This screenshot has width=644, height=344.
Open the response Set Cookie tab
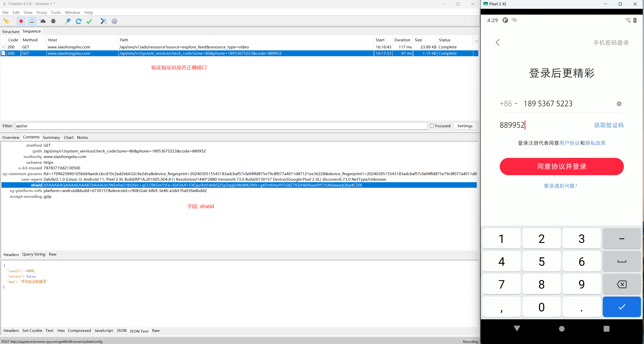(x=32, y=330)
